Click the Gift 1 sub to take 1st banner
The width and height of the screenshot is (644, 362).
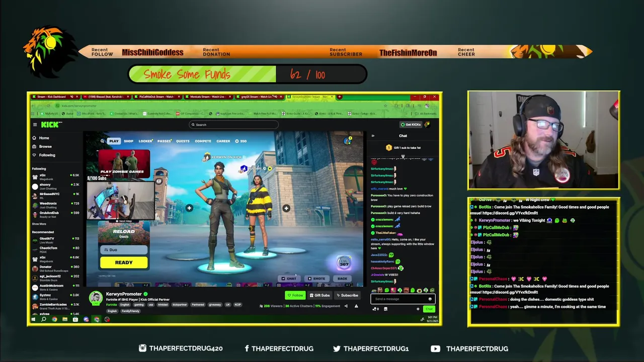click(403, 148)
